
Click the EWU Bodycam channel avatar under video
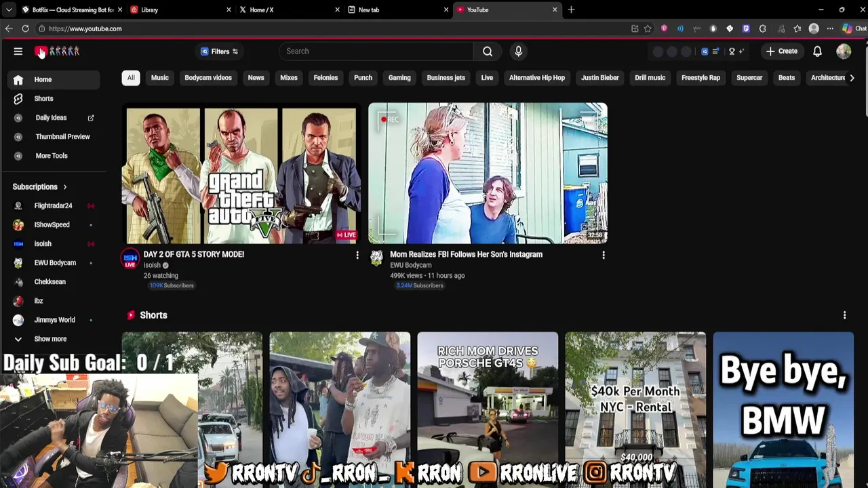point(376,258)
